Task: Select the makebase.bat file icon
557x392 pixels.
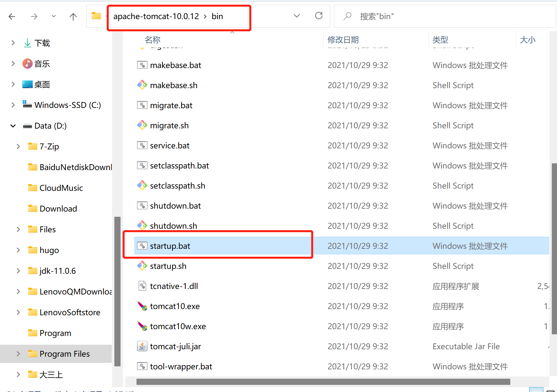Action: click(142, 65)
